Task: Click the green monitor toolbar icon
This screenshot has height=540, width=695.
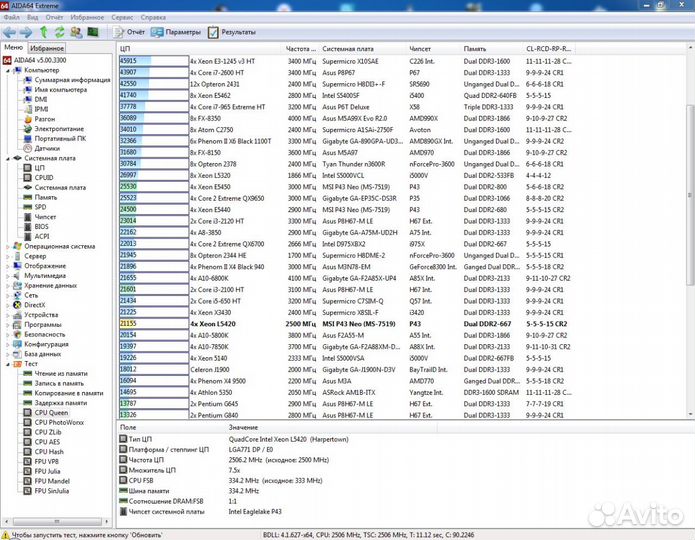Action: (x=93, y=32)
